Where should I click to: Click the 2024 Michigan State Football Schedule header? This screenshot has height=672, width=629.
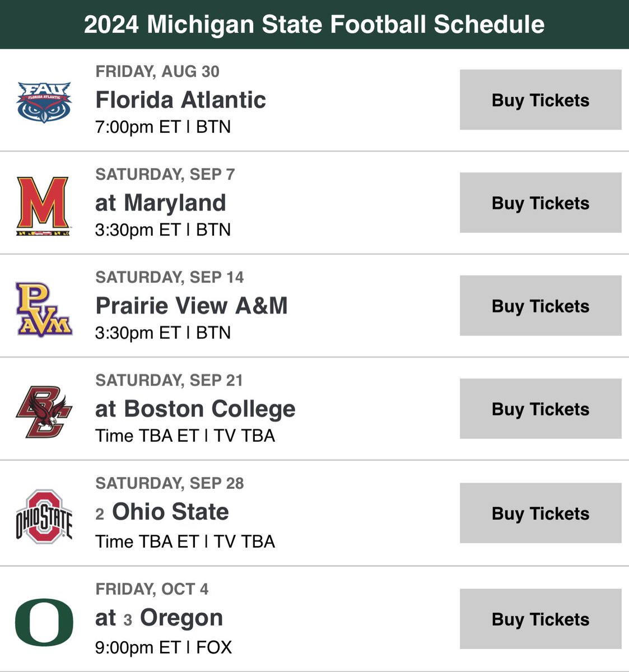pos(314,25)
